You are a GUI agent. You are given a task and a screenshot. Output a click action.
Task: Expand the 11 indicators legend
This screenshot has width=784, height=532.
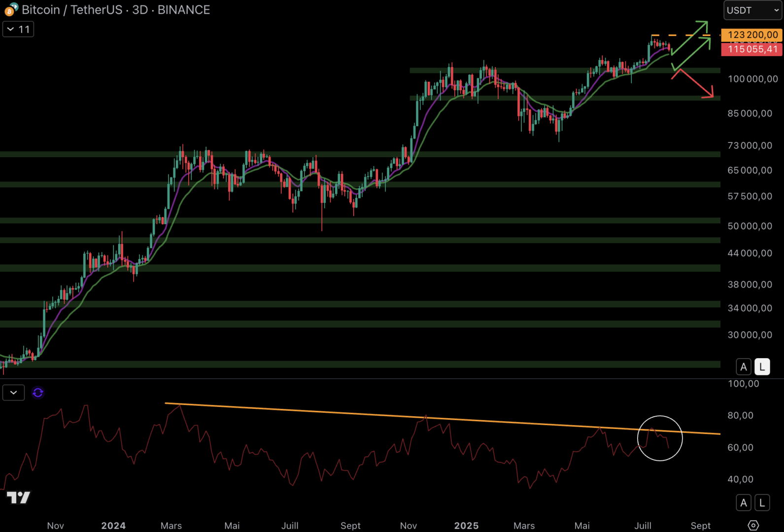pyautogui.click(x=18, y=30)
